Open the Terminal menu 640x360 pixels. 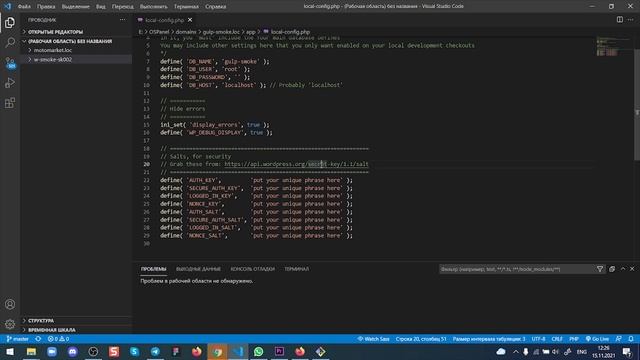186,6
